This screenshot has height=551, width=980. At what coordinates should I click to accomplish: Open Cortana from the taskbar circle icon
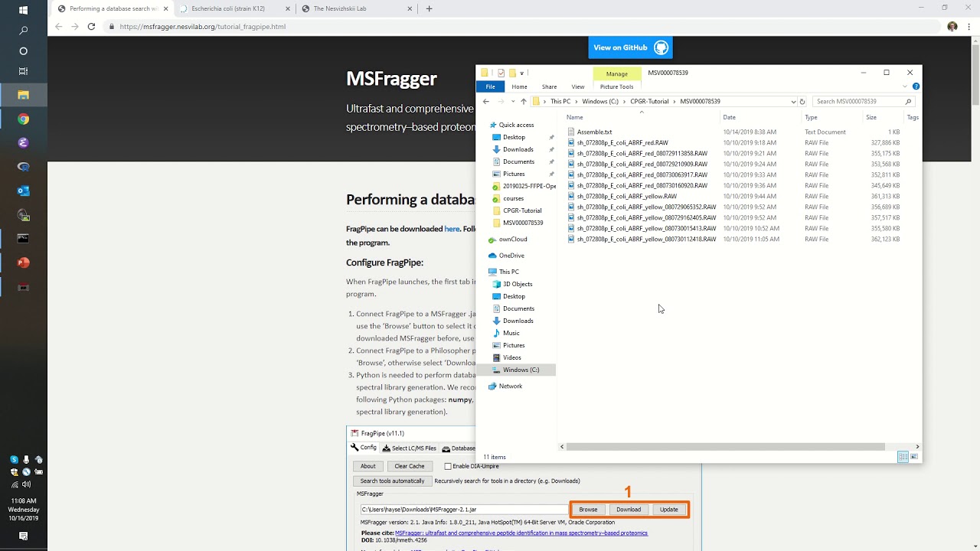click(x=23, y=51)
